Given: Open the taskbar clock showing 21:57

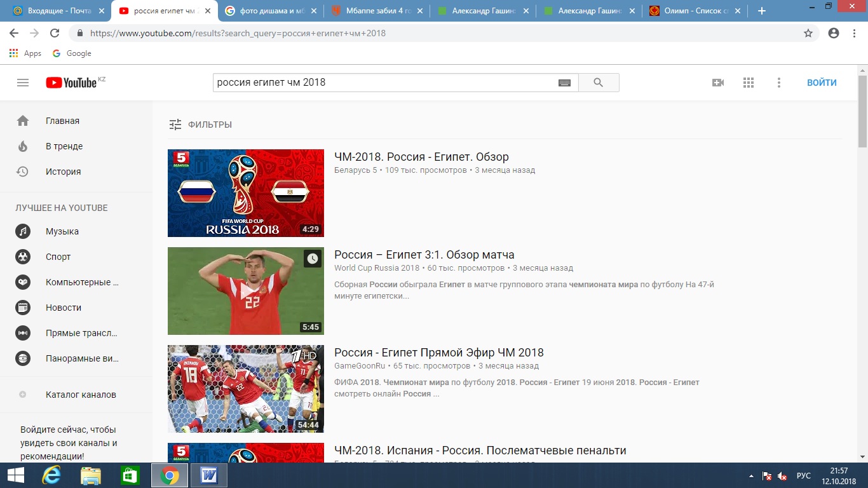Looking at the screenshot, I should (x=839, y=475).
